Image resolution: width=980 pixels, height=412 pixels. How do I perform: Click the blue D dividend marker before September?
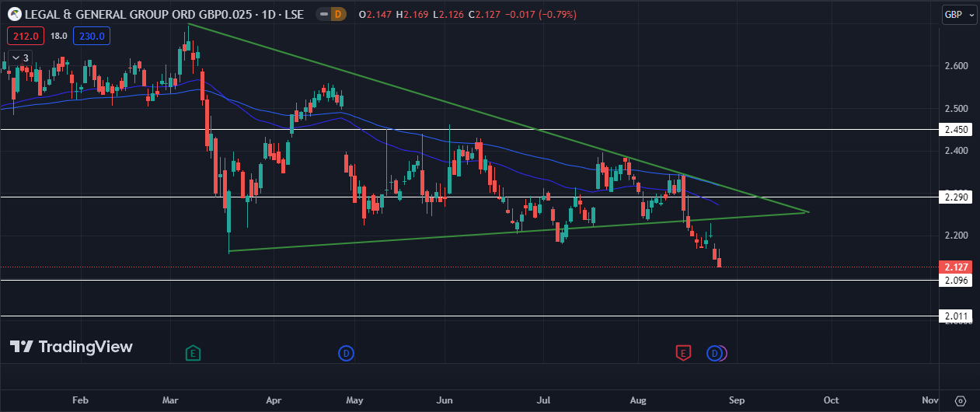[714, 354]
